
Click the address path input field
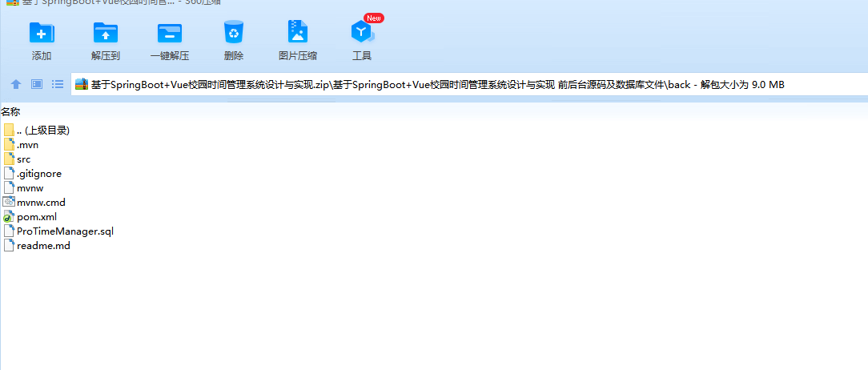[469, 85]
